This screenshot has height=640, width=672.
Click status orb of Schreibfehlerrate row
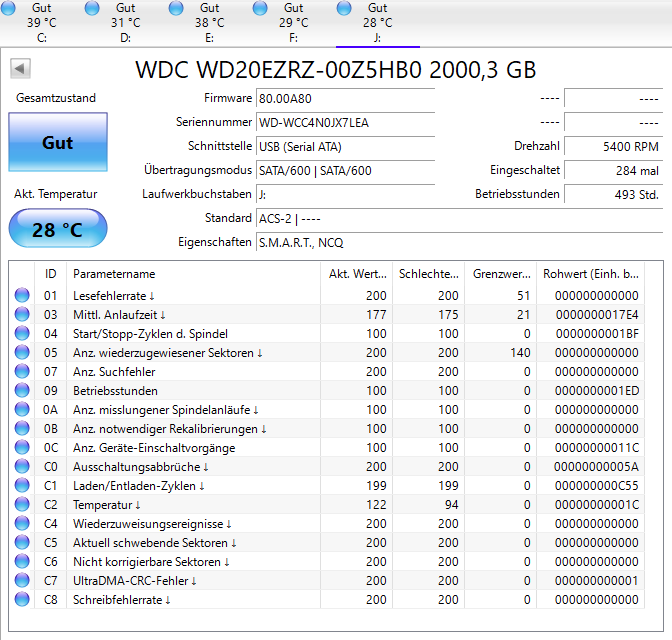22,599
